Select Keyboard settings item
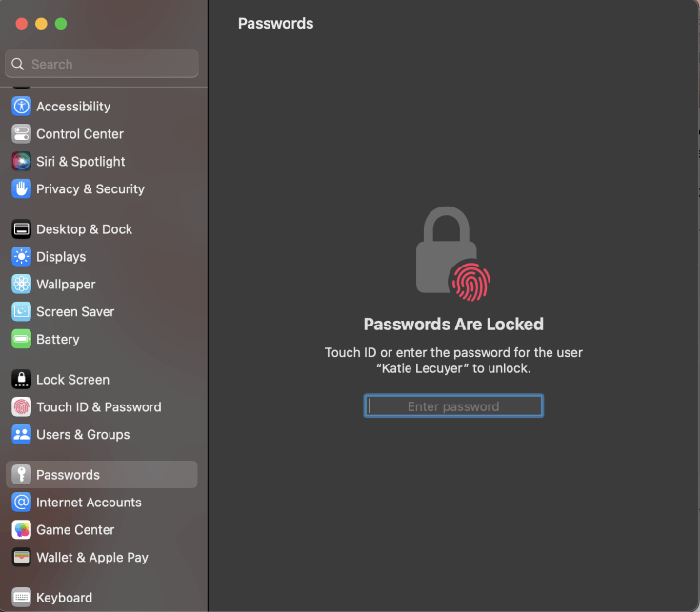This screenshot has width=700, height=612. pyautogui.click(x=64, y=598)
